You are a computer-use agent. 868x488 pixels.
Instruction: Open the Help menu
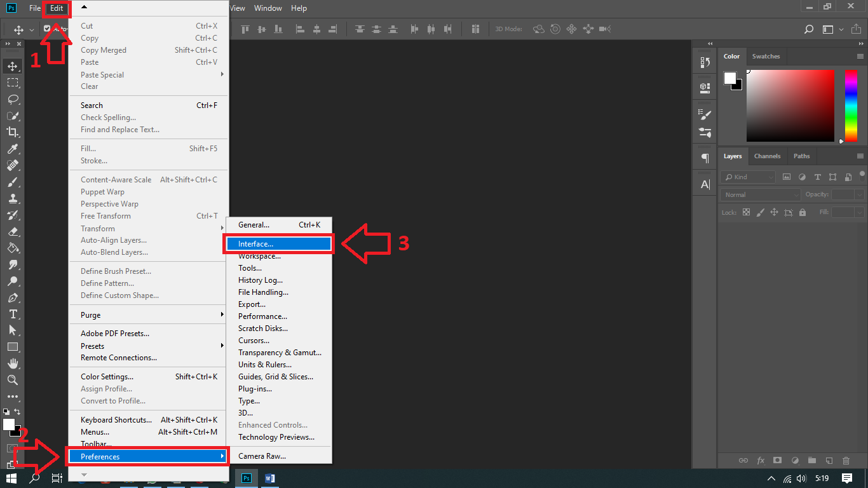[299, 8]
